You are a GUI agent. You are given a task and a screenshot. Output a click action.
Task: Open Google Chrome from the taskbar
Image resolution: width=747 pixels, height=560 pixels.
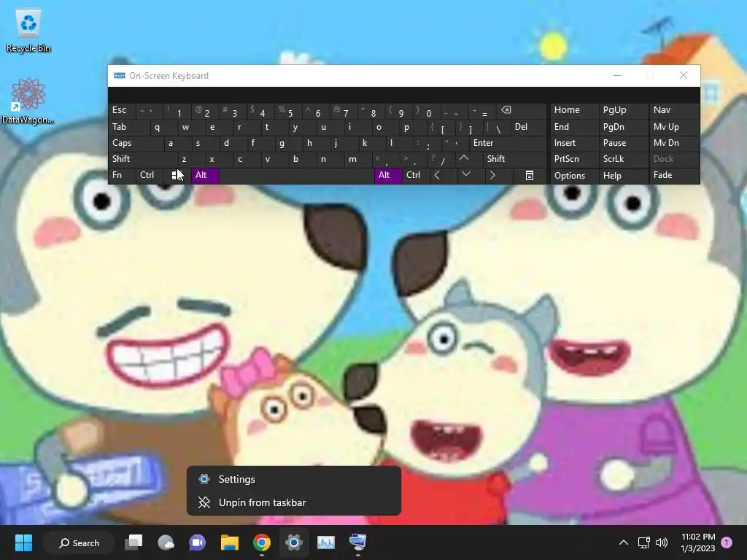pos(262,542)
